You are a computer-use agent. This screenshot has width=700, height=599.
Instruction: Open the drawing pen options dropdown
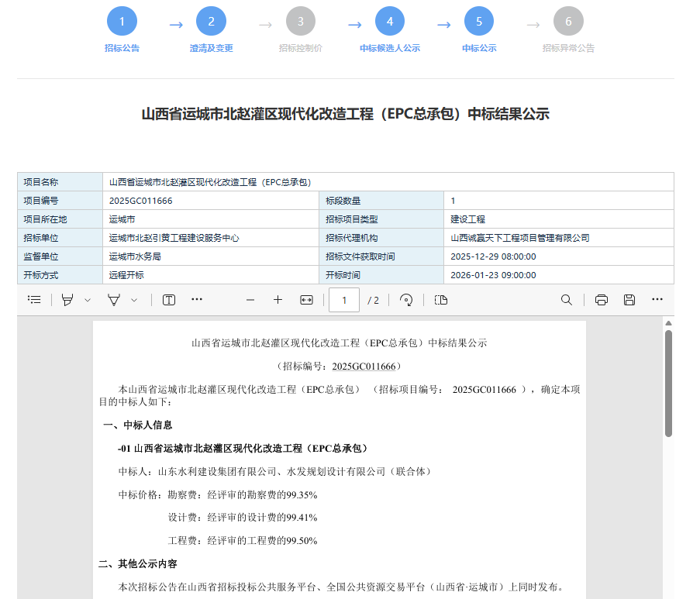point(133,299)
